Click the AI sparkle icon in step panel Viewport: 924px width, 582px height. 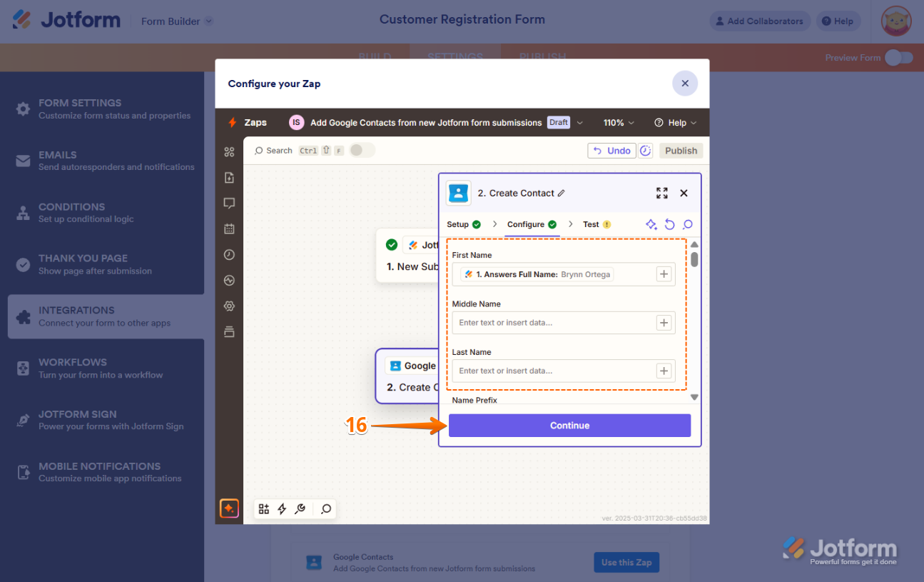651,224
